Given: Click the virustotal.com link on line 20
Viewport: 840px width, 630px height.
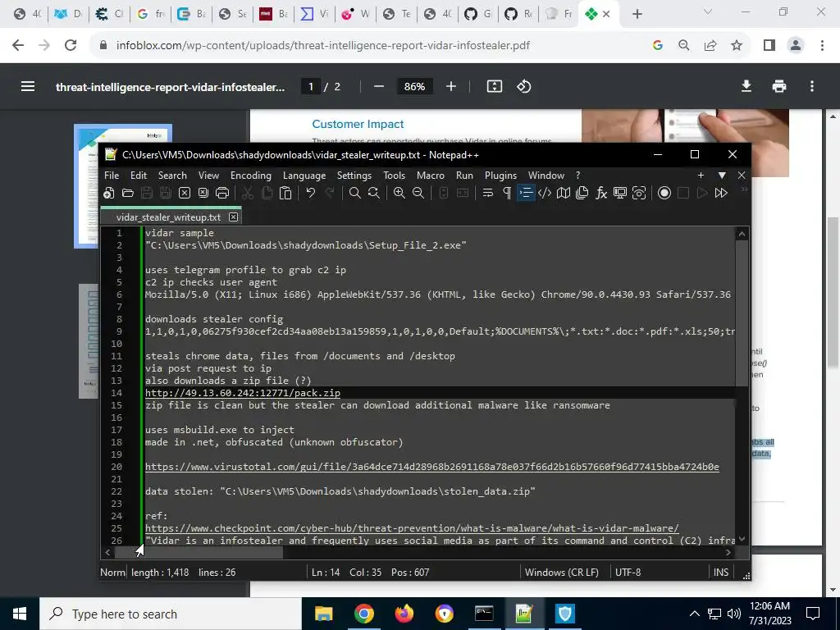Looking at the screenshot, I should (431, 467).
